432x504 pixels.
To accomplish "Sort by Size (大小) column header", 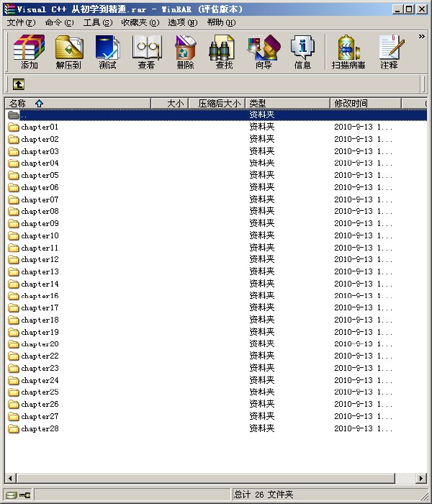I will 169,104.
